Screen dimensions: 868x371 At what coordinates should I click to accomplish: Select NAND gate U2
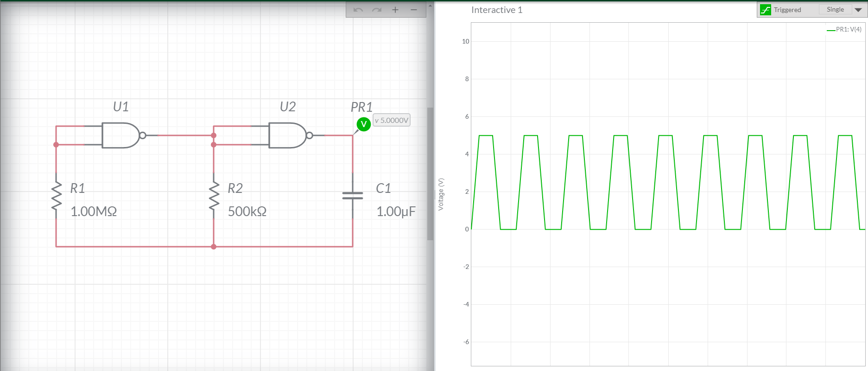(x=288, y=135)
